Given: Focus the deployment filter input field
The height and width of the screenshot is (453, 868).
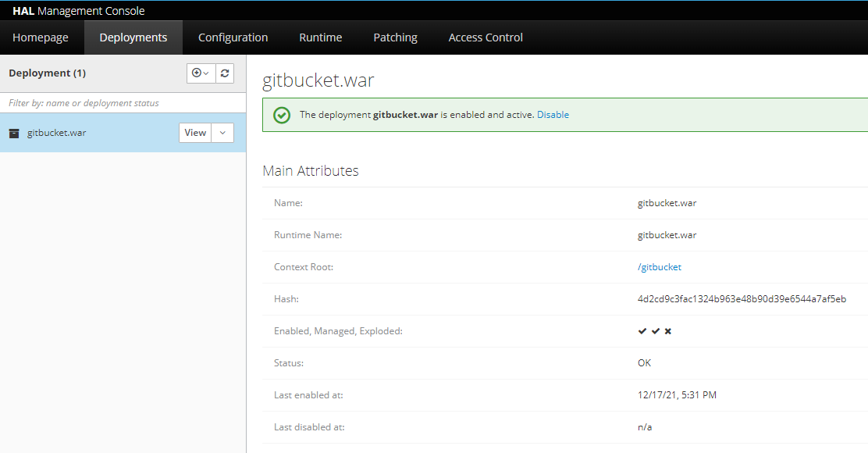Looking at the screenshot, I should coord(123,103).
